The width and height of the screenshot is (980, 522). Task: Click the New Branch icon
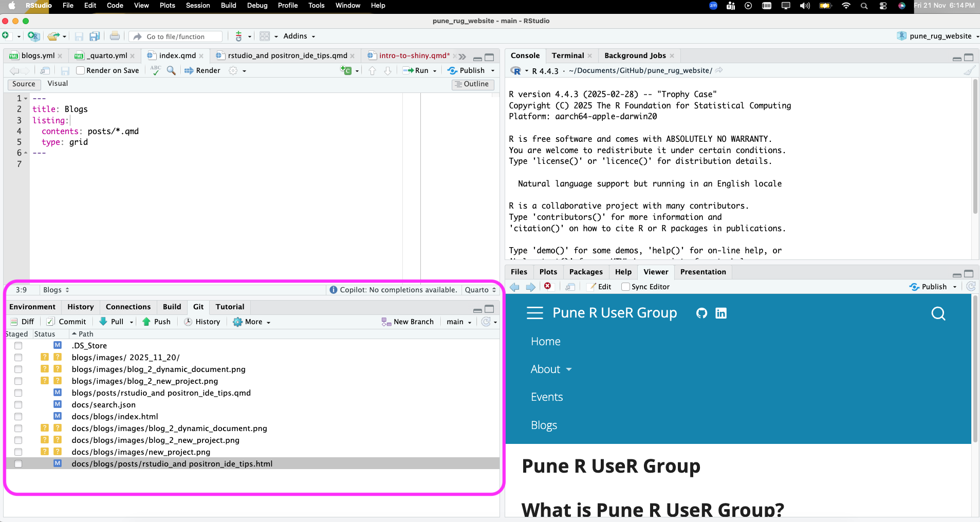386,322
